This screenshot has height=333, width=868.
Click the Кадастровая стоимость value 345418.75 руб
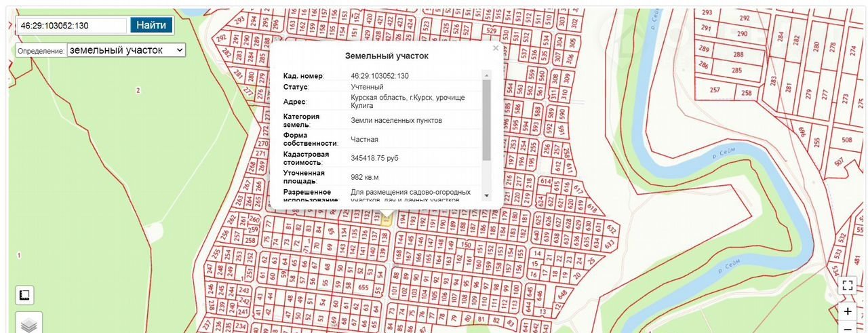click(x=378, y=157)
